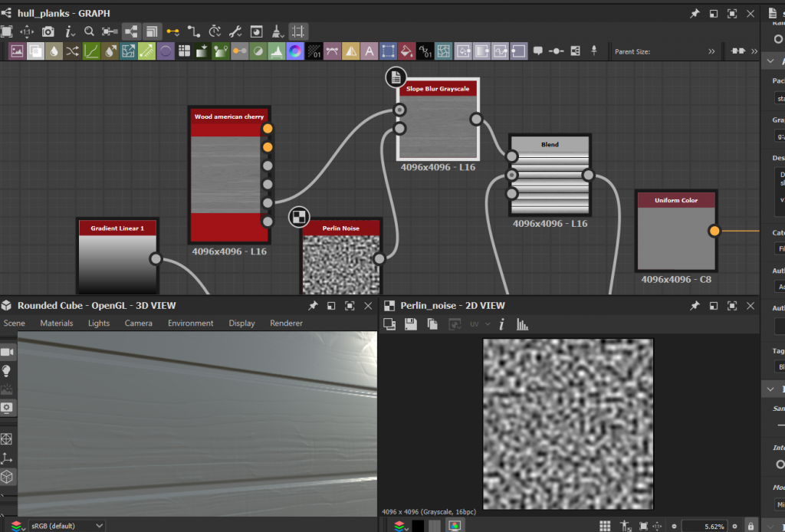This screenshot has width=785, height=532.
Task: Toggle the lock icon in 2D view footer
Action: click(x=750, y=526)
